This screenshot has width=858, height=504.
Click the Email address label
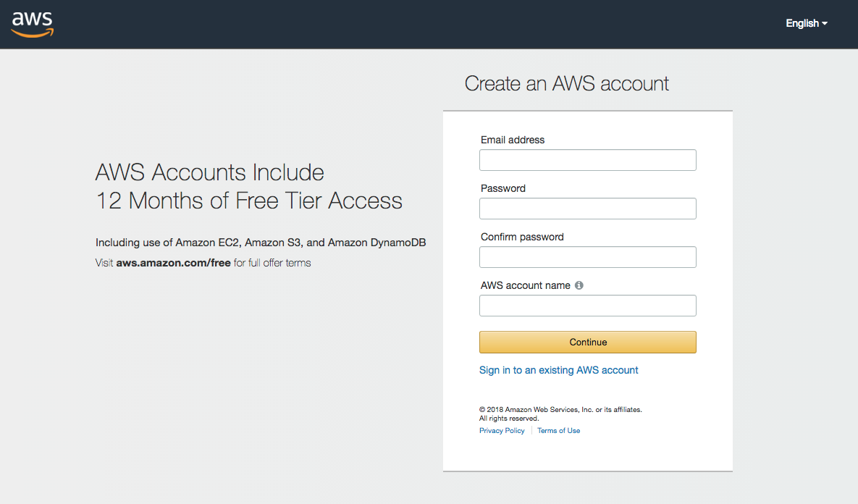pos(513,140)
